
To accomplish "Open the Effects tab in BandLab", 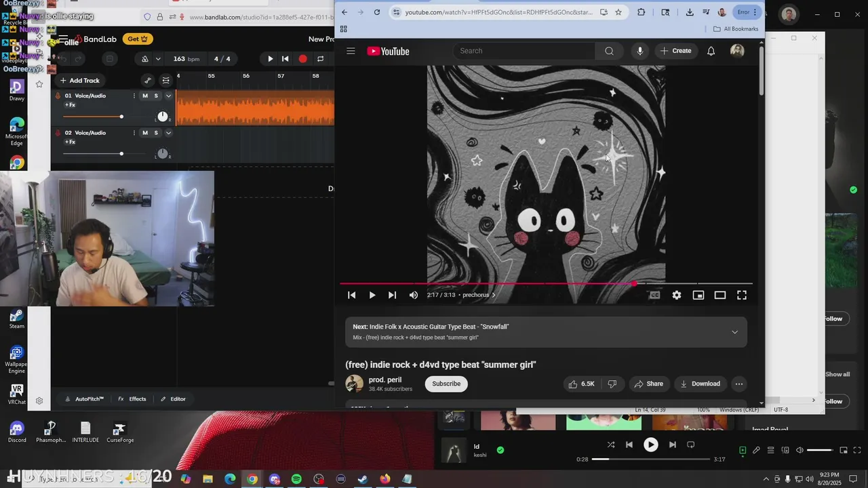I will click(132, 399).
